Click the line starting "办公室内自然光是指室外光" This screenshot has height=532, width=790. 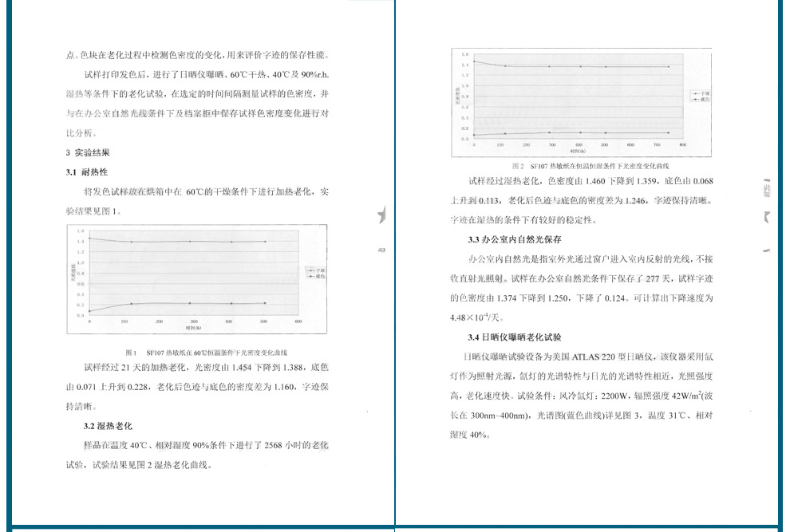pos(591,259)
